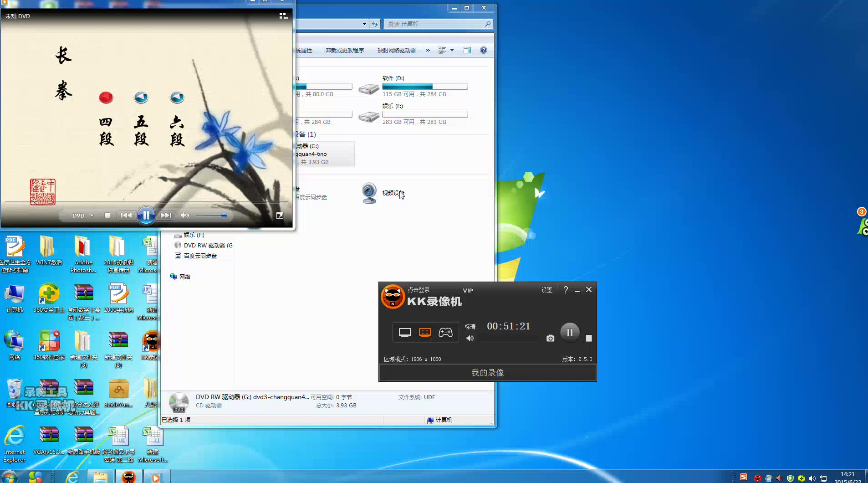Click the 标清 quality setting

click(x=470, y=327)
